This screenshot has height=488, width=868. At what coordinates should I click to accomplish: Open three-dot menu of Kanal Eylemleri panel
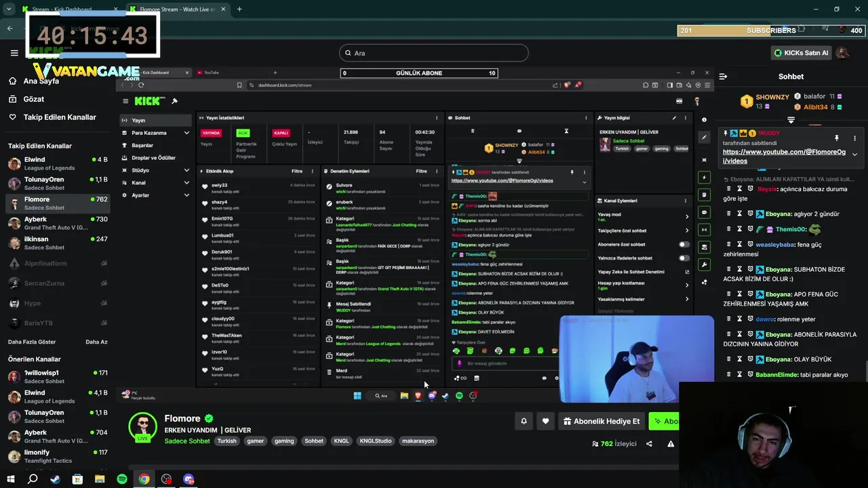[685, 201]
